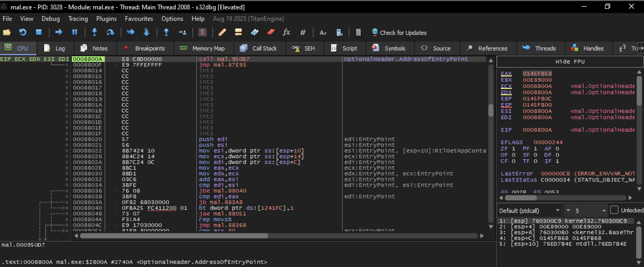644x267 pixels.
Task: Decrease the argument count from 5
Action: point(568,210)
